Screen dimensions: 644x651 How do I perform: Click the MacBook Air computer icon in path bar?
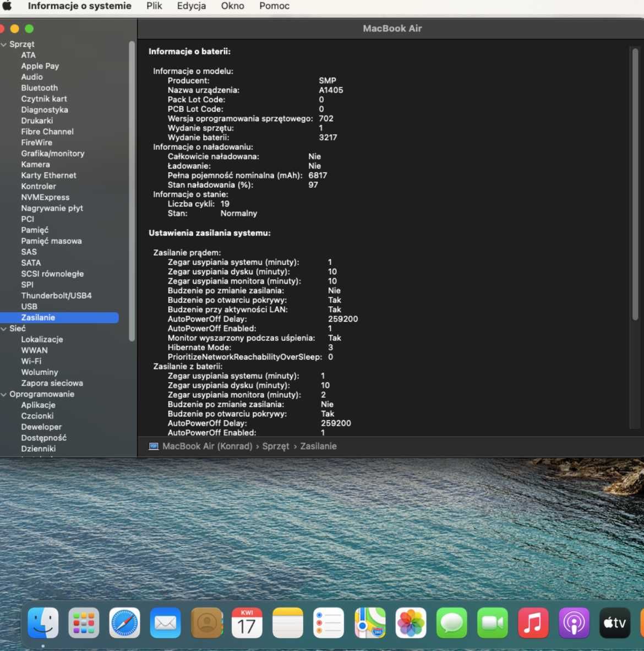(x=154, y=446)
